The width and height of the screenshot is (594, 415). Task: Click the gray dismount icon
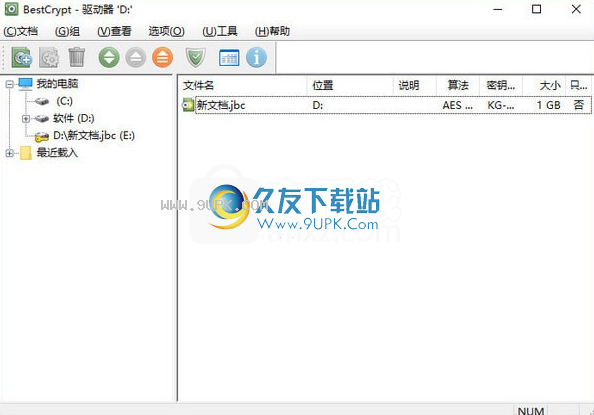136,58
